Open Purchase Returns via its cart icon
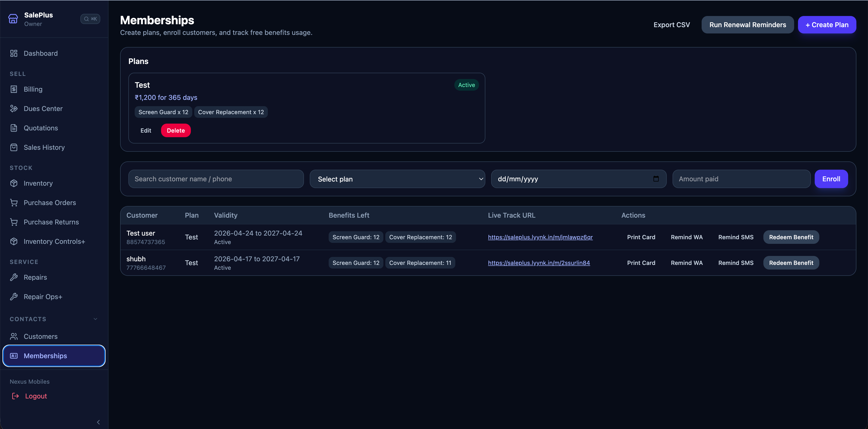This screenshot has height=429, width=868. 14,222
